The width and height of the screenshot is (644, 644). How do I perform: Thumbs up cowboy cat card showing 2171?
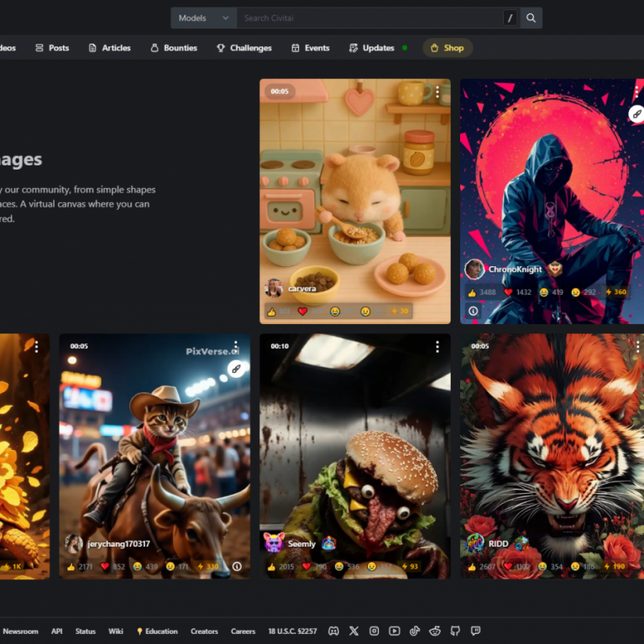(x=80, y=567)
